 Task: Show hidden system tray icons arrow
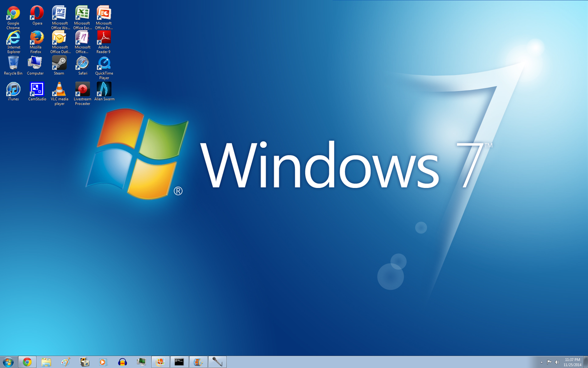click(x=541, y=363)
